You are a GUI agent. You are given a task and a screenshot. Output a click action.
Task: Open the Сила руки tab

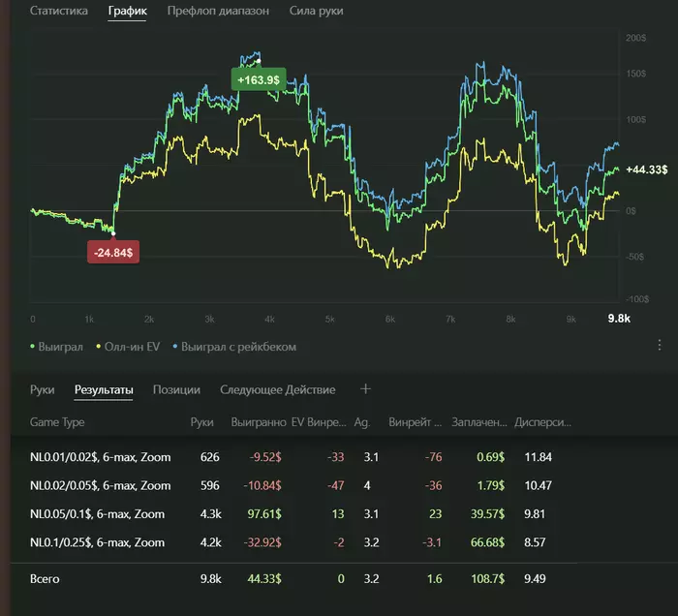(316, 12)
